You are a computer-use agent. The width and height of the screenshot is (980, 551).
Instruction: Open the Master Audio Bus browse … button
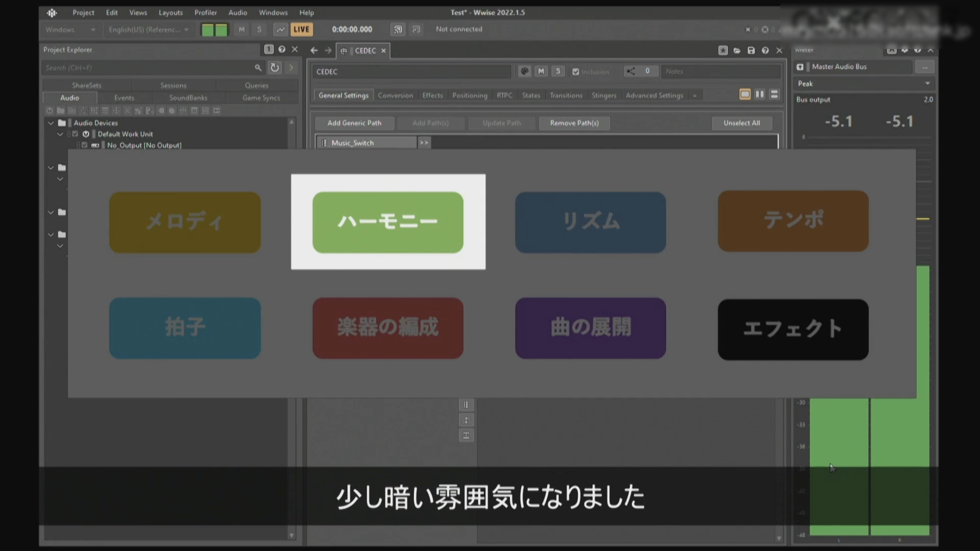(925, 67)
